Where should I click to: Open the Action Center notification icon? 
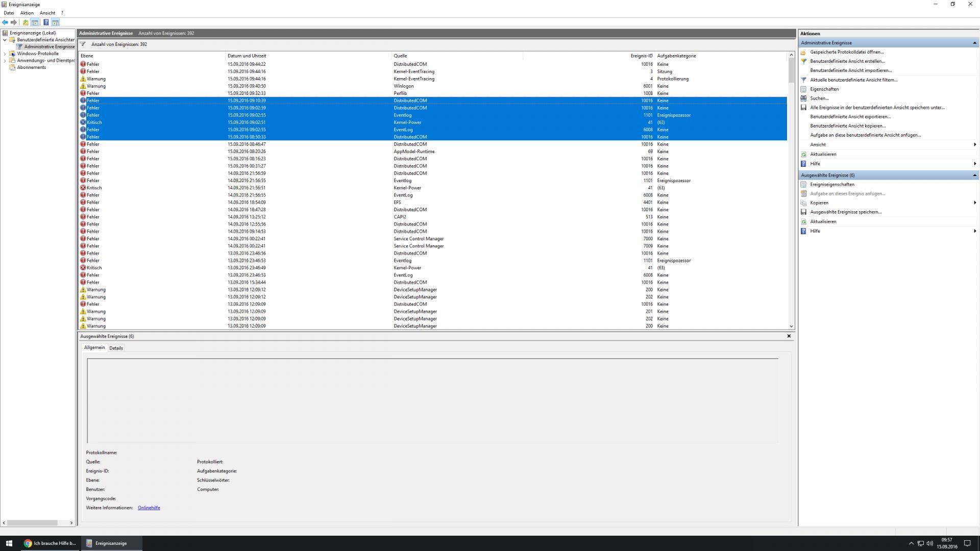[x=967, y=543]
